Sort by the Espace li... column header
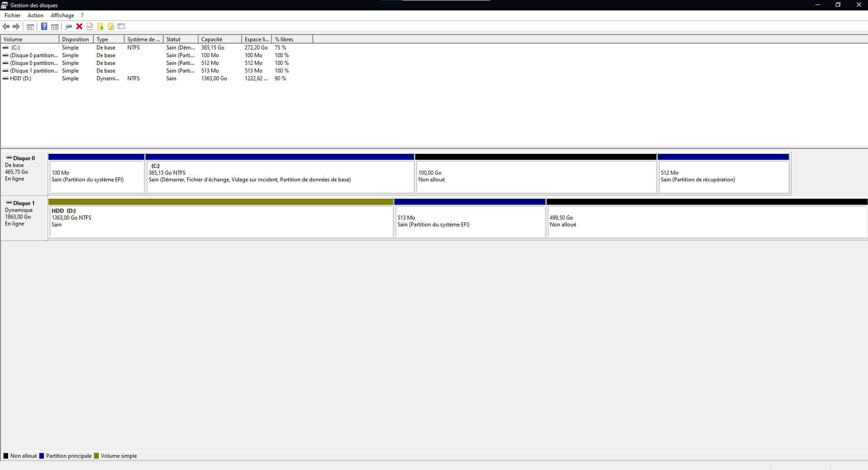The height and width of the screenshot is (470, 868). tap(257, 39)
